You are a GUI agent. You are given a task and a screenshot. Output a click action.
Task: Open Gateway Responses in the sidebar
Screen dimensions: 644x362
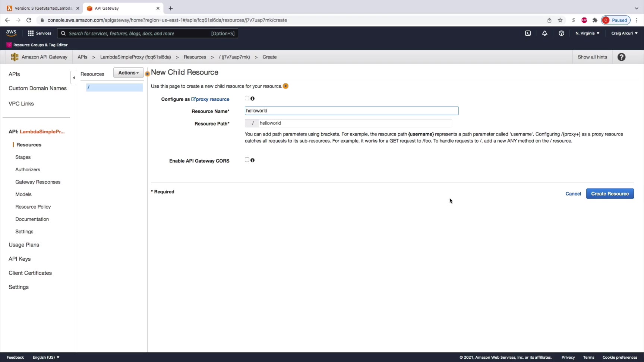pos(38,182)
